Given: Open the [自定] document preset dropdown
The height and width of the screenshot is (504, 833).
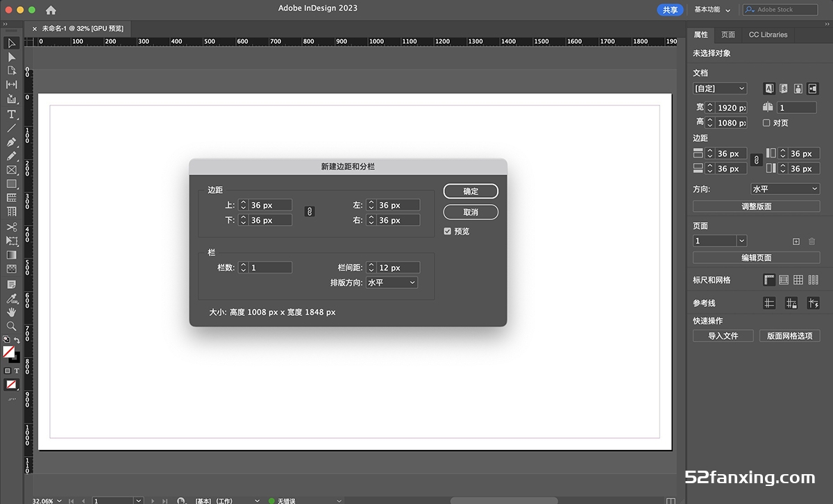Looking at the screenshot, I should [x=720, y=88].
